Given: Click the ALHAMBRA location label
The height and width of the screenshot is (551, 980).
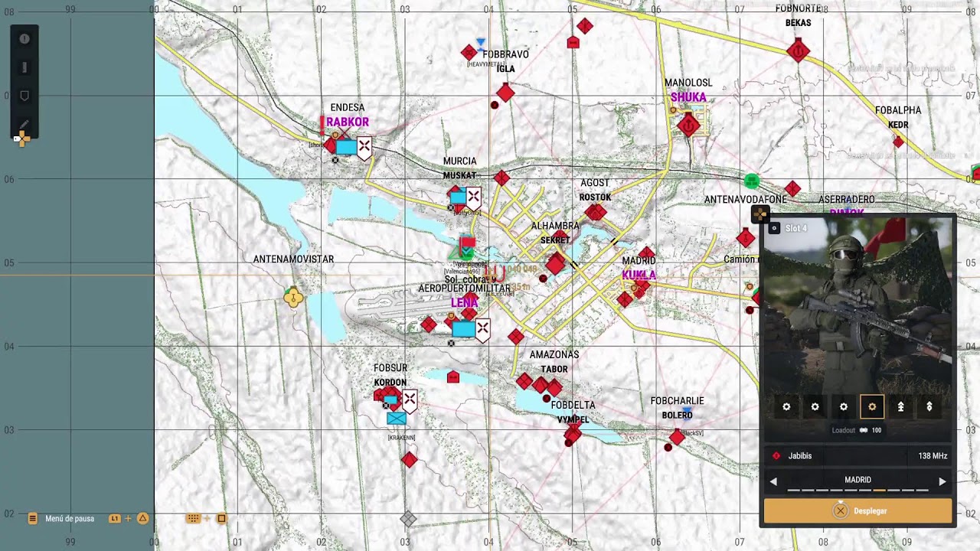Looking at the screenshot, I should click(555, 227).
